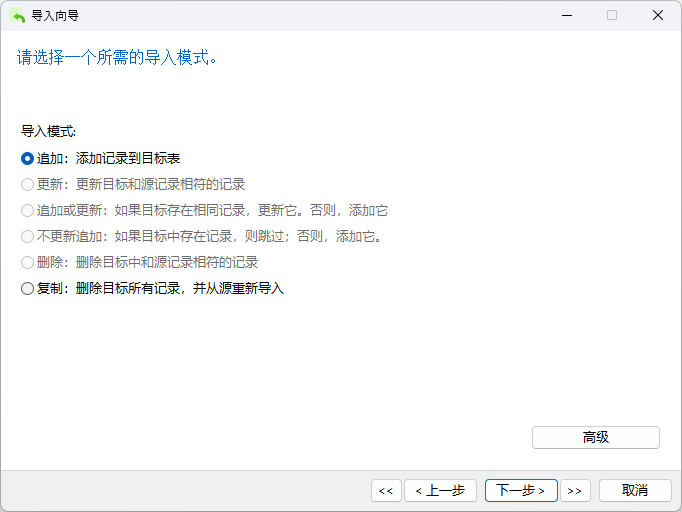Minimize the 导入向导 window

(566, 15)
